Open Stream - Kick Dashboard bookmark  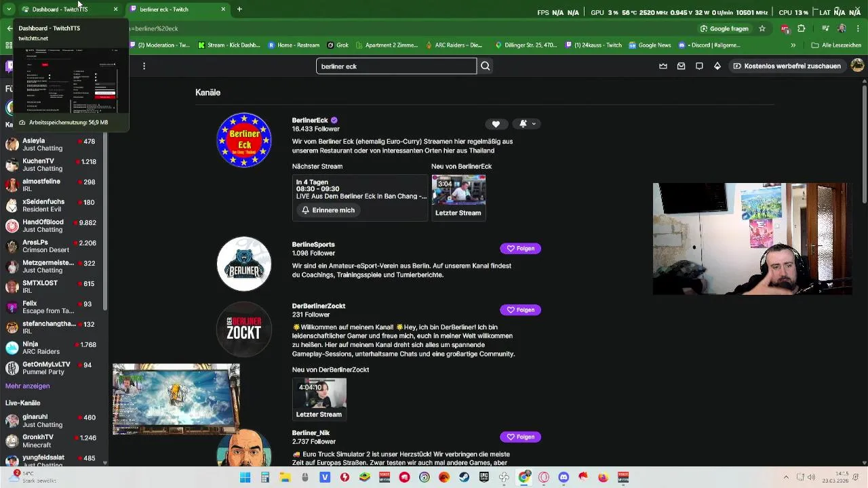point(229,45)
